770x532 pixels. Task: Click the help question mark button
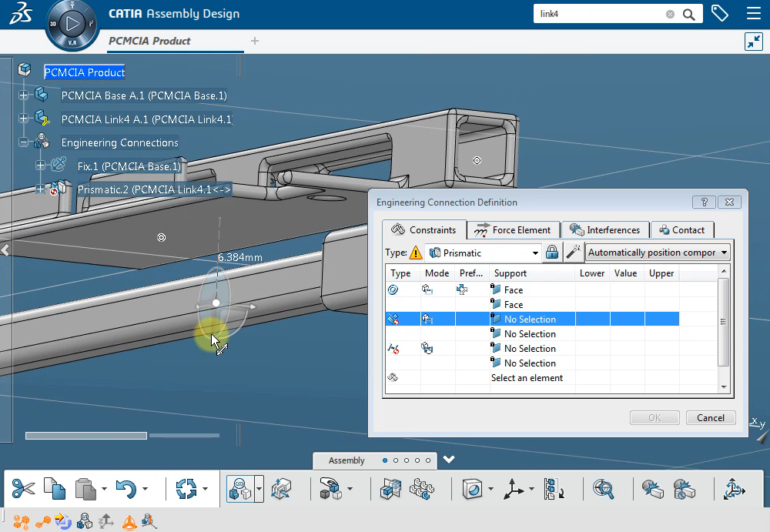coord(705,202)
